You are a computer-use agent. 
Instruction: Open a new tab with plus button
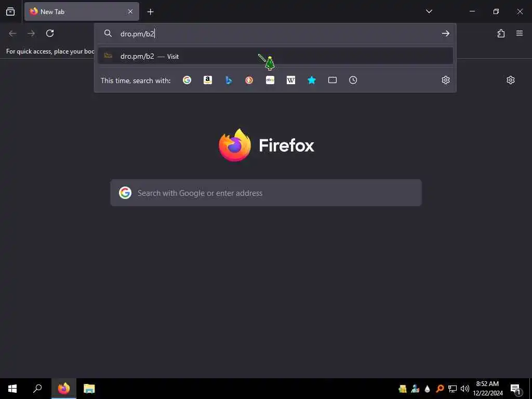pos(150,12)
